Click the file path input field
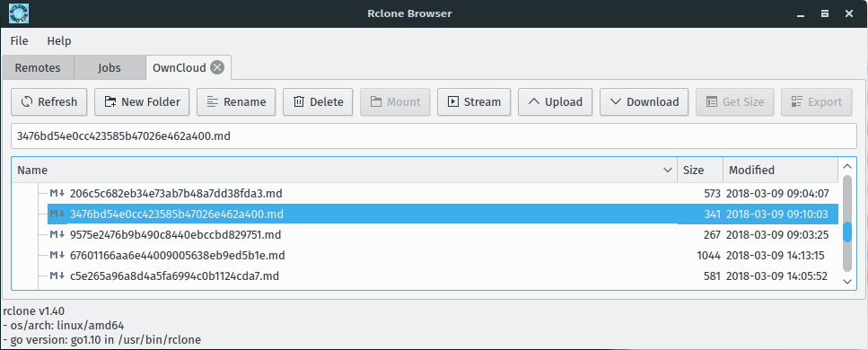Image resolution: width=868 pixels, height=350 pixels. pos(434,136)
